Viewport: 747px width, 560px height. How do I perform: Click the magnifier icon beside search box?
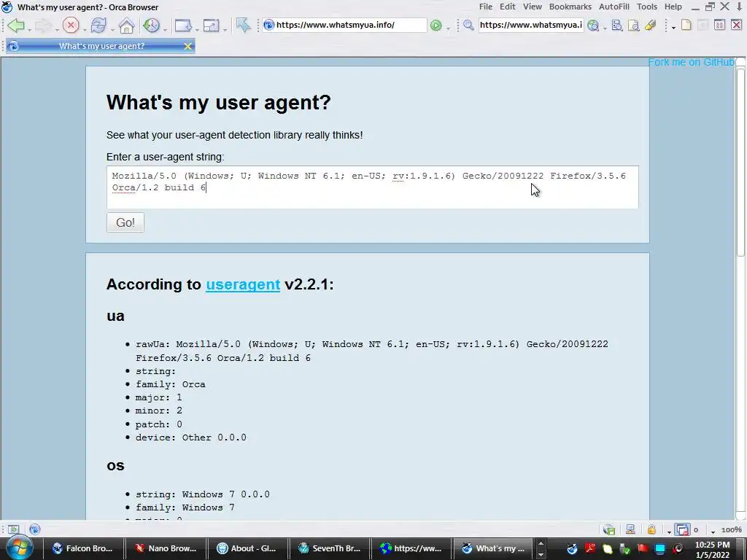pos(468,26)
